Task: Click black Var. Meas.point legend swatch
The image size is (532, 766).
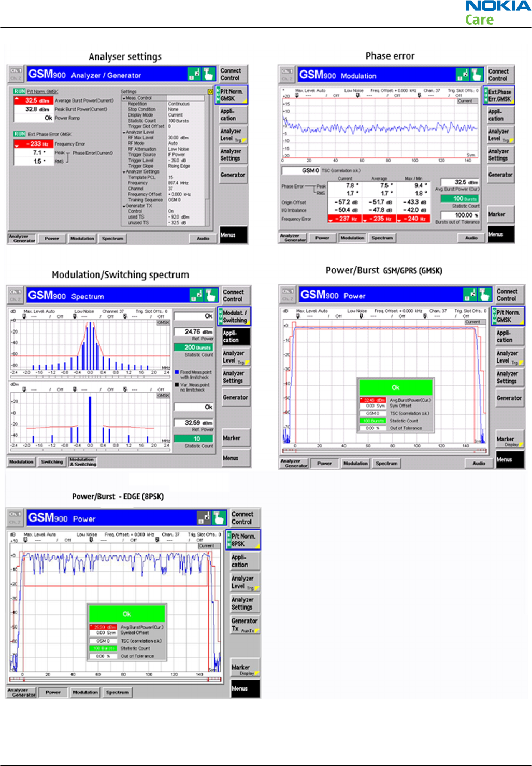Action: [177, 385]
